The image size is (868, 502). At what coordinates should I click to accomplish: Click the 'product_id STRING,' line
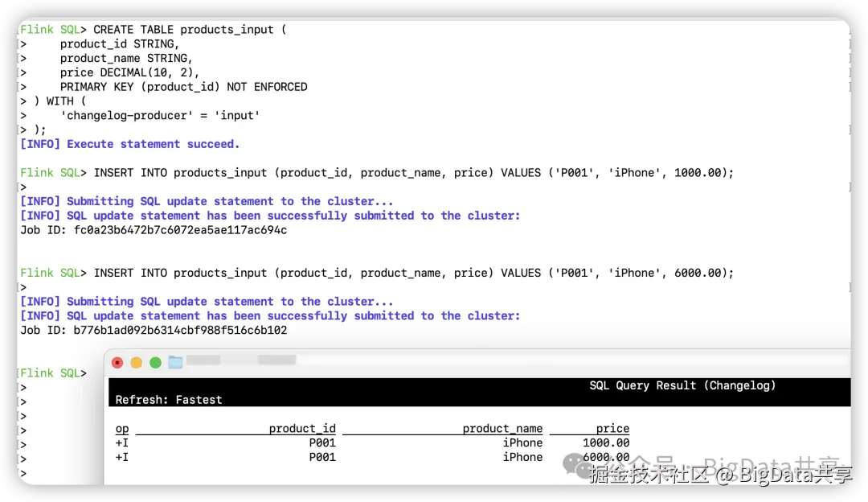[120, 43]
